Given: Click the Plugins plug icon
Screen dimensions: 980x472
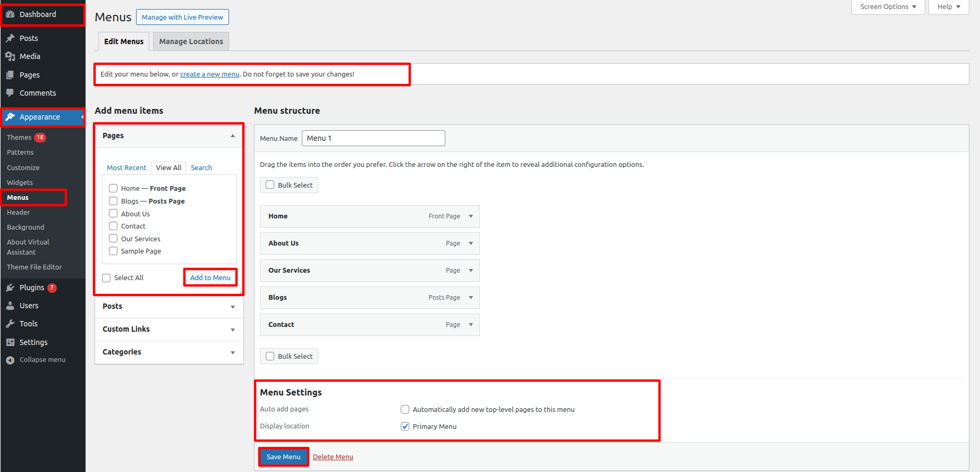Looking at the screenshot, I should [x=10, y=288].
